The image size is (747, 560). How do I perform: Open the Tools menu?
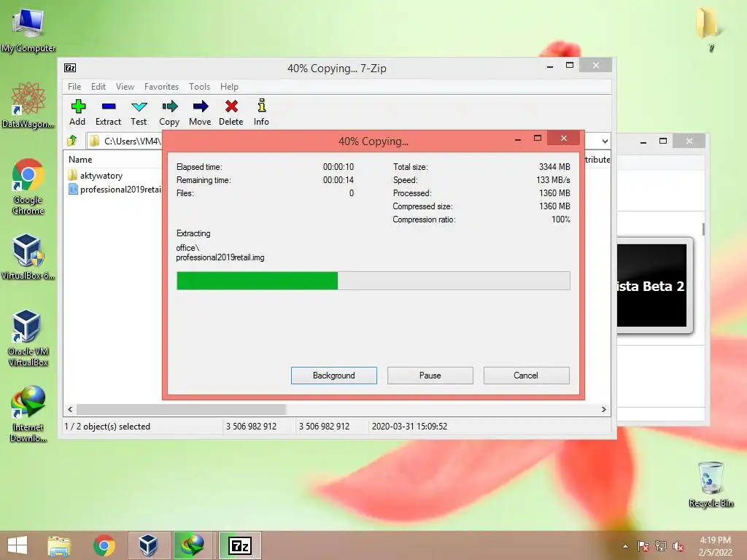click(199, 87)
